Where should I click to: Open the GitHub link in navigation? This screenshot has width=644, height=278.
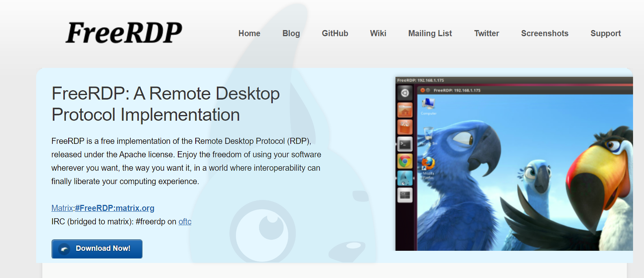pyautogui.click(x=335, y=33)
